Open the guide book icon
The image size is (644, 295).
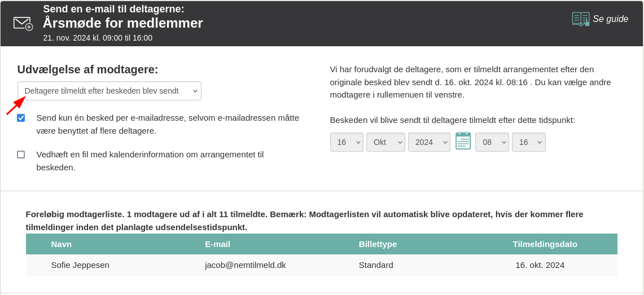(x=581, y=19)
